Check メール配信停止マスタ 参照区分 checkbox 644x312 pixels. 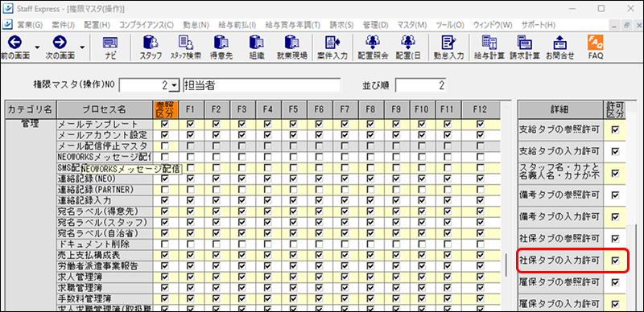(165, 146)
